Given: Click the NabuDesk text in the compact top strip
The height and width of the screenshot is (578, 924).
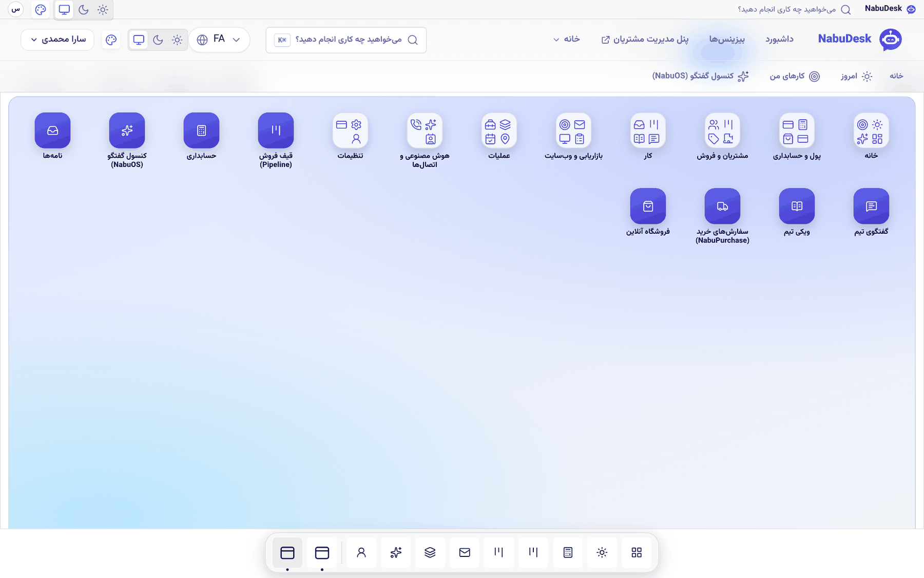Looking at the screenshot, I should pos(883,9).
